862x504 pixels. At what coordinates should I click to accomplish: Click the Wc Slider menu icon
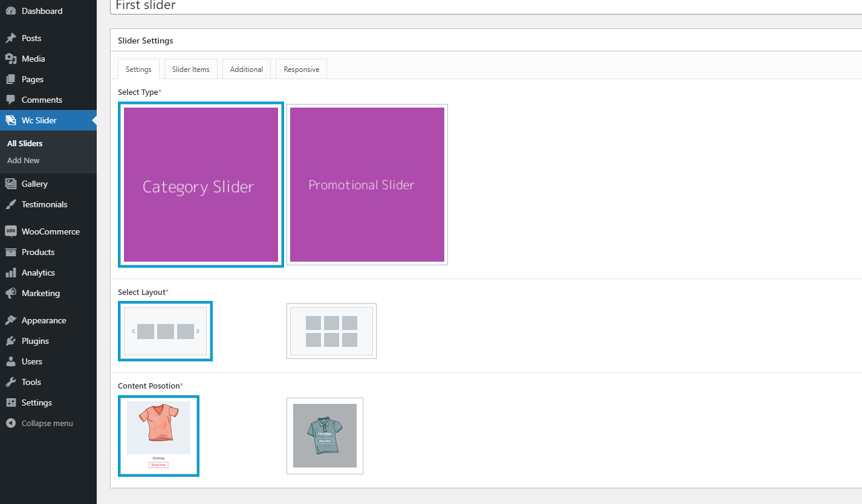coord(11,120)
